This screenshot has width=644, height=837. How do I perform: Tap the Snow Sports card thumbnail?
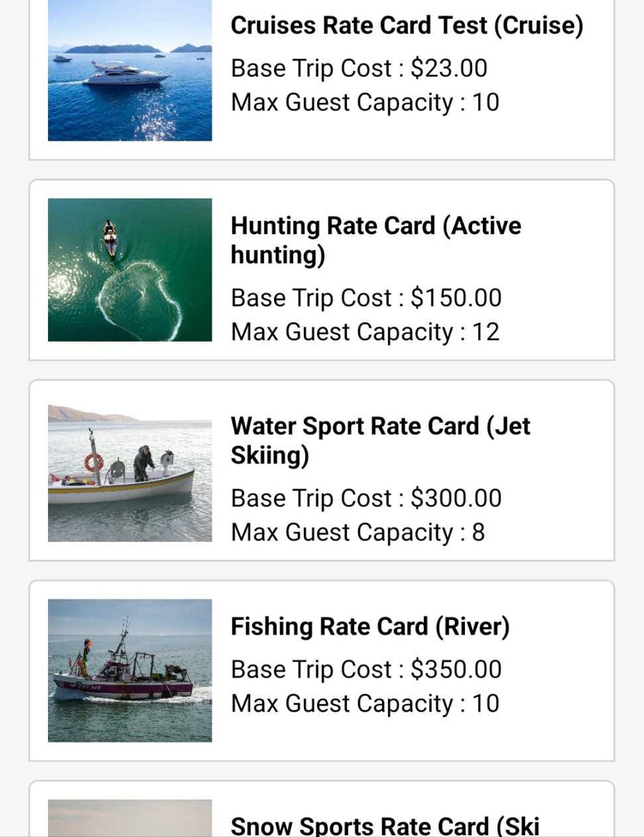pos(129,819)
